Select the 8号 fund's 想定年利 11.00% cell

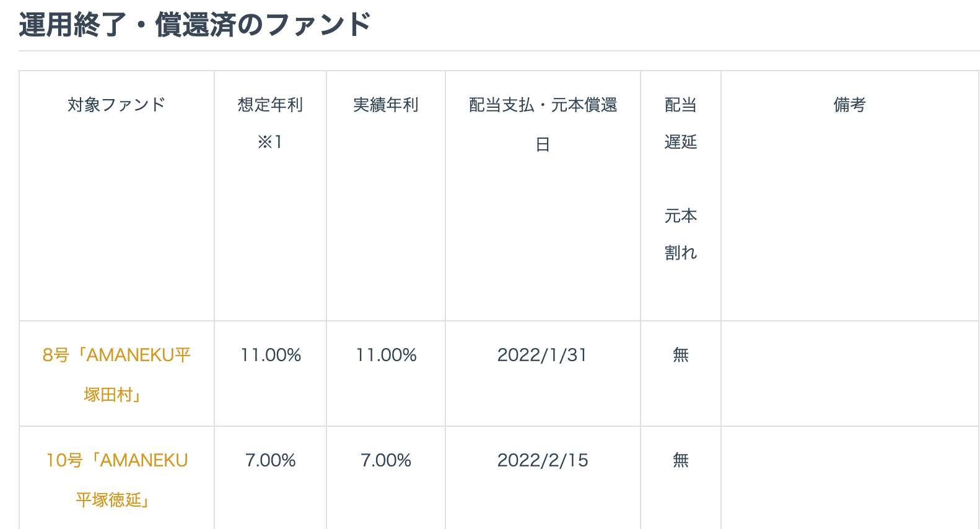(271, 355)
